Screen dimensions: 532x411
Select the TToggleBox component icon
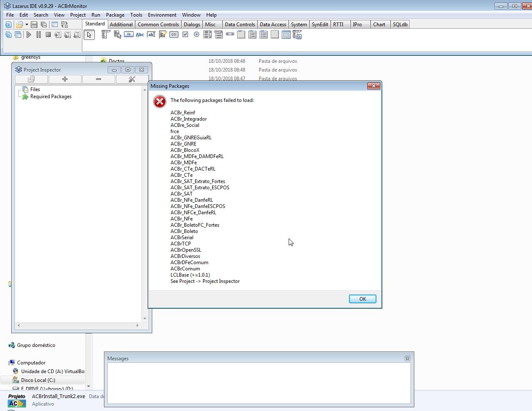(174, 35)
